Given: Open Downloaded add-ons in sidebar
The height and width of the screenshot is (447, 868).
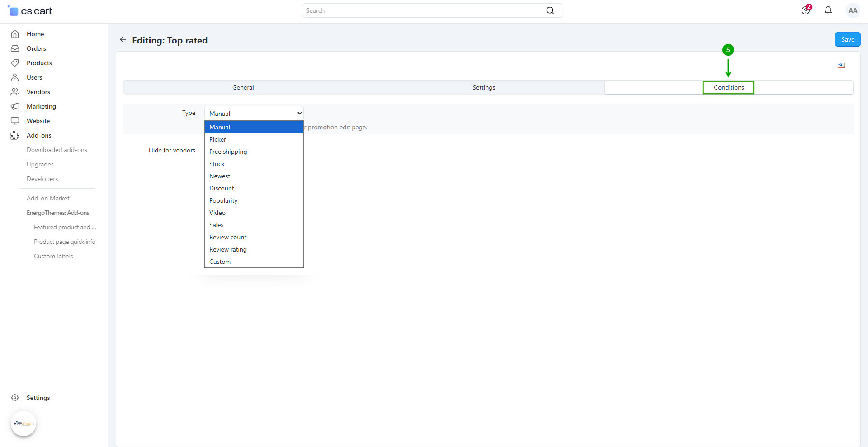Looking at the screenshot, I should coord(57,150).
